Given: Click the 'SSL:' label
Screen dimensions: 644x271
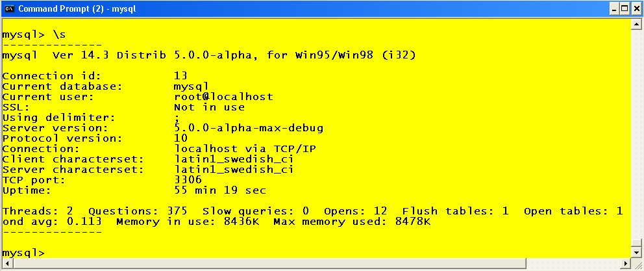Looking at the screenshot, I should pos(16,107).
